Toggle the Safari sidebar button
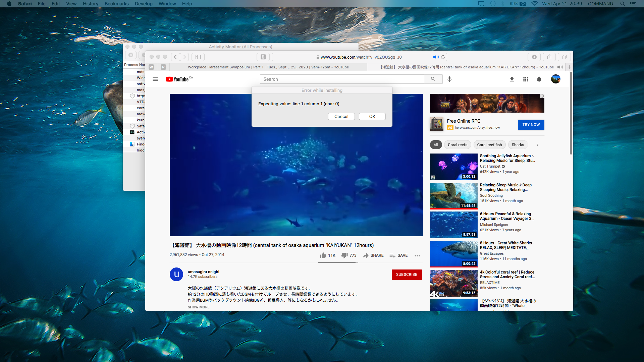 point(198,57)
